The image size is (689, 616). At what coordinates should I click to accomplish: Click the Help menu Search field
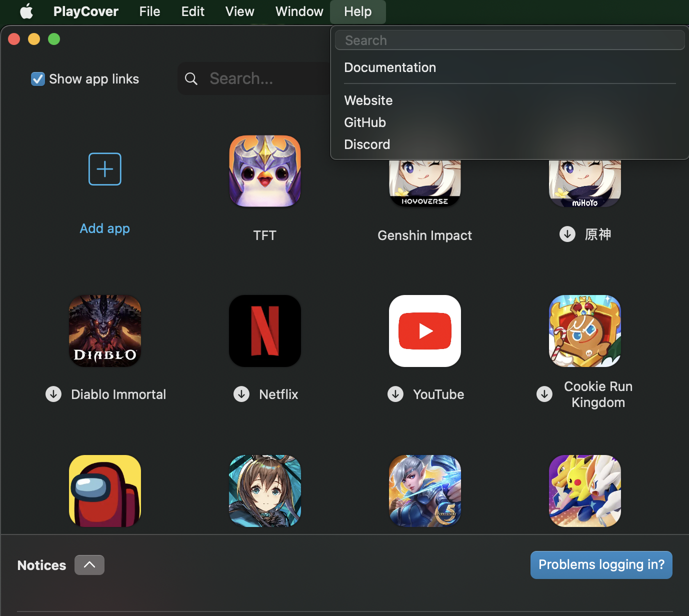click(x=510, y=40)
